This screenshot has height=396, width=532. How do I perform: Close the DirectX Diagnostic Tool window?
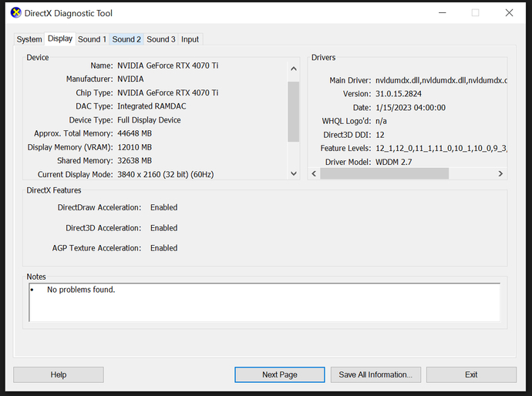pyautogui.click(x=509, y=13)
